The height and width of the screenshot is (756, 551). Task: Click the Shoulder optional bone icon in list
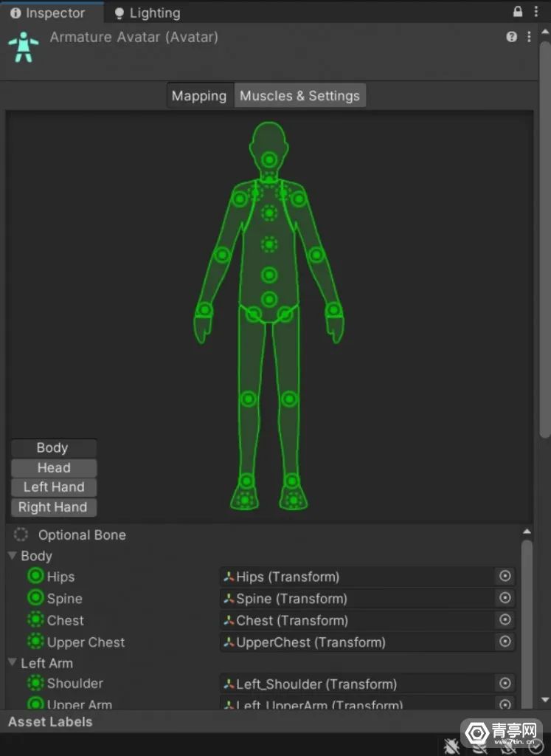[x=35, y=682]
